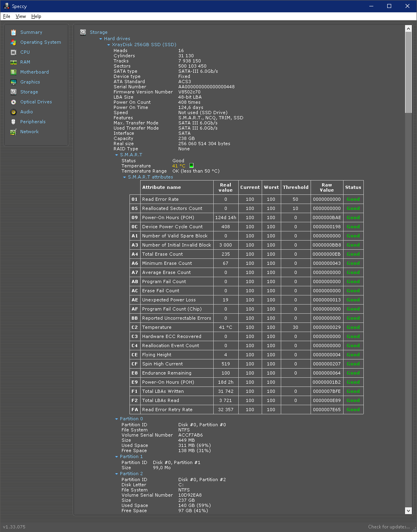
Task: Go to the Motherboard page
Action: click(x=35, y=72)
